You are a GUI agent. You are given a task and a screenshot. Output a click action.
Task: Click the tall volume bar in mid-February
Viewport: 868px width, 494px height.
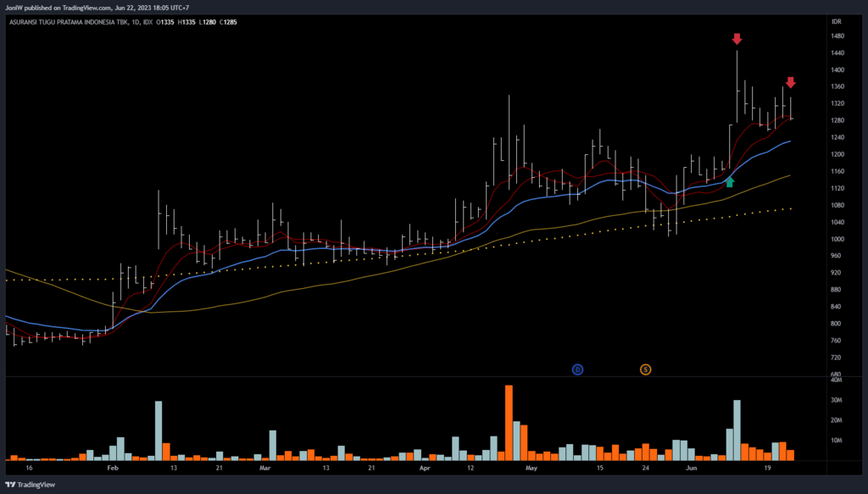point(159,430)
